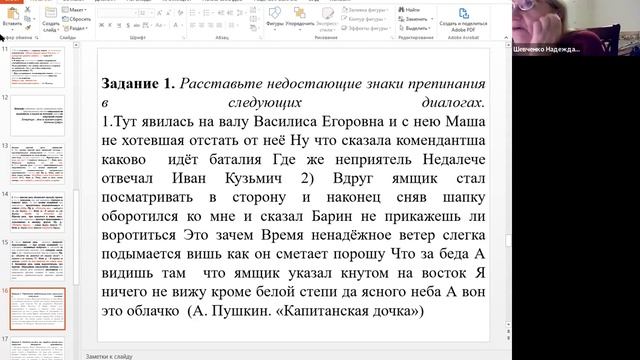Click the Сбросить (Reset) button
Viewport: 640px width, 360px height.
tap(76, 19)
